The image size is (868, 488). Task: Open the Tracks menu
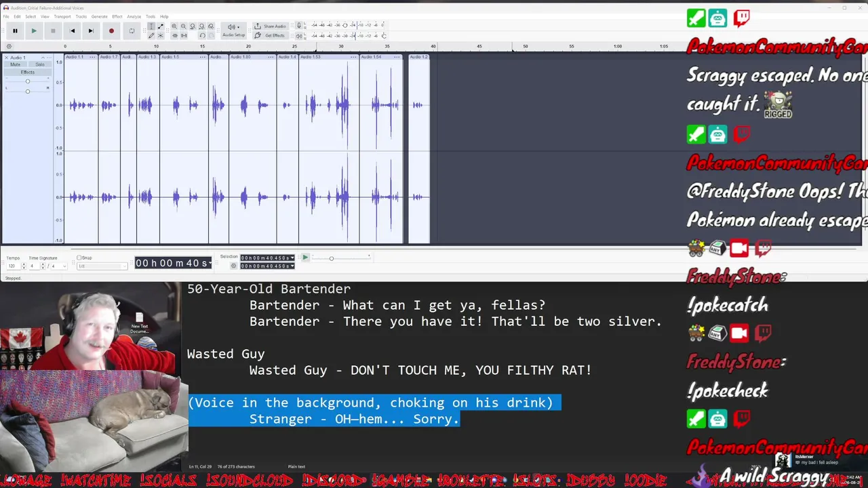click(81, 16)
